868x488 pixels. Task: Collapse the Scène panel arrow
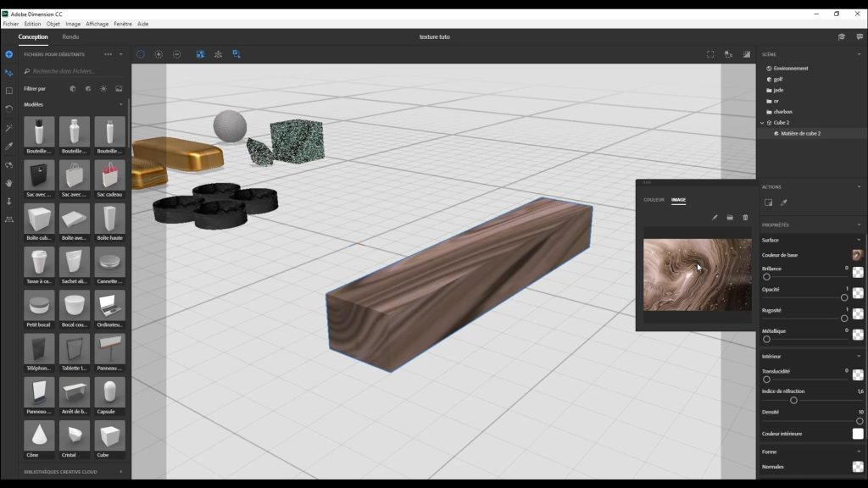[860, 54]
